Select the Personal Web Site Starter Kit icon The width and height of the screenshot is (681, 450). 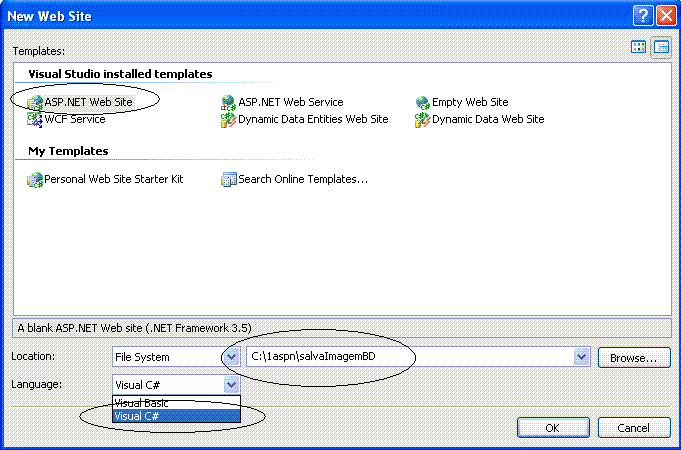click(35, 179)
